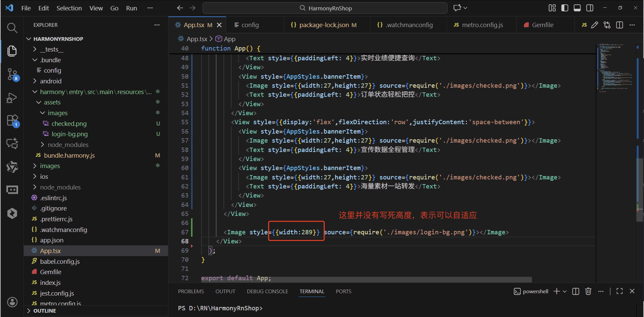
Task: Open the Extensions view in activity bar
Action: [x=12, y=121]
